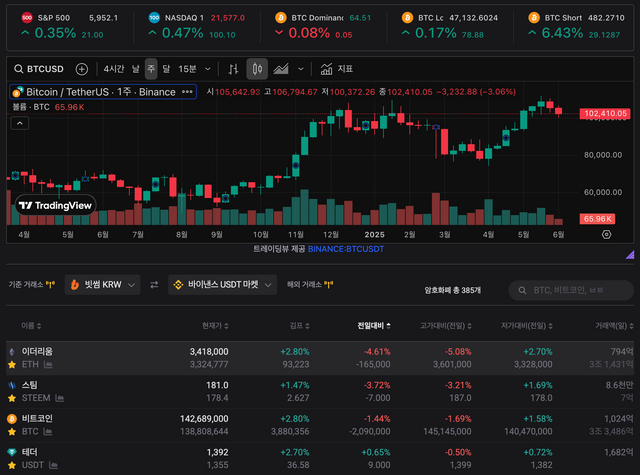Select the 4시간 timeframe

coord(114,69)
